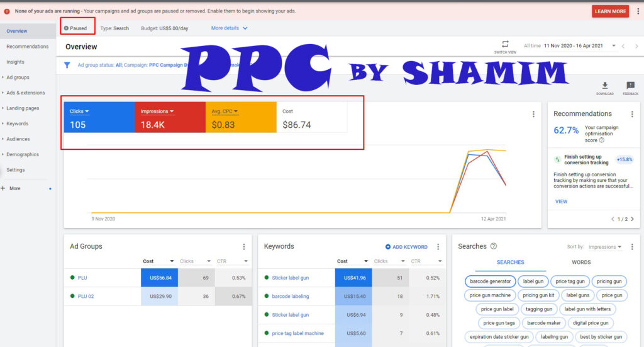644x347 pixels.
Task: Click the barcode labeling green status dot
Action: [267, 296]
